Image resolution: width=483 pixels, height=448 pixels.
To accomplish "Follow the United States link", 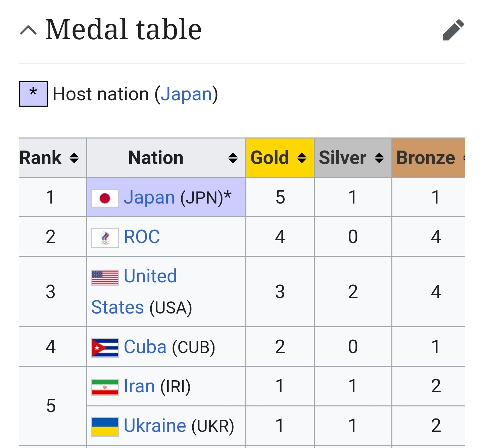I will pos(150,276).
